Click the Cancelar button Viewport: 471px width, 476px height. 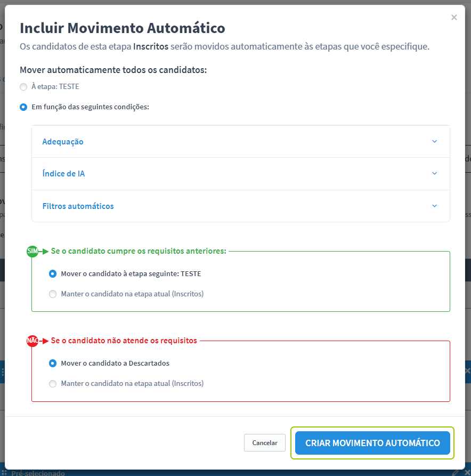pos(264,442)
